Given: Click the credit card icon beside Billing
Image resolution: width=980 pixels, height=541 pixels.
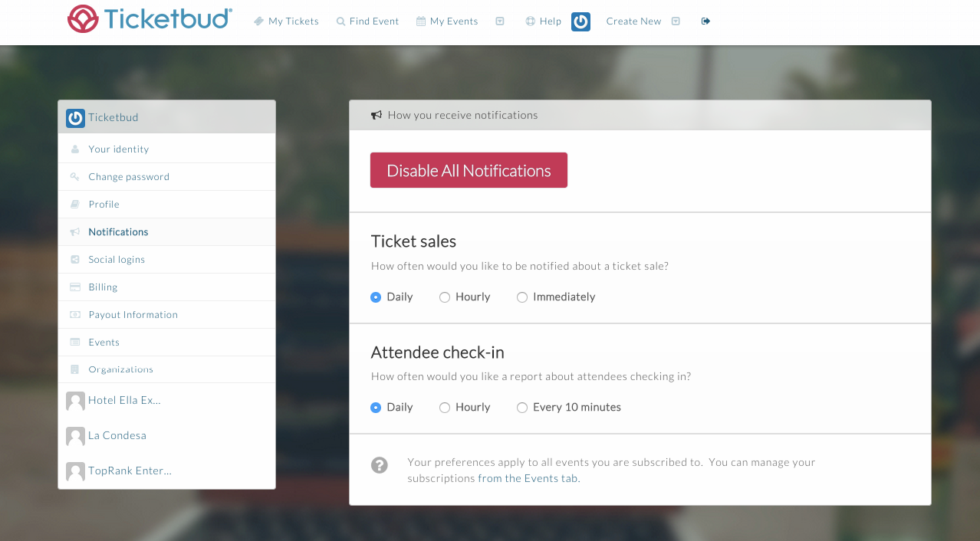Looking at the screenshot, I should [x=74, y=287].
